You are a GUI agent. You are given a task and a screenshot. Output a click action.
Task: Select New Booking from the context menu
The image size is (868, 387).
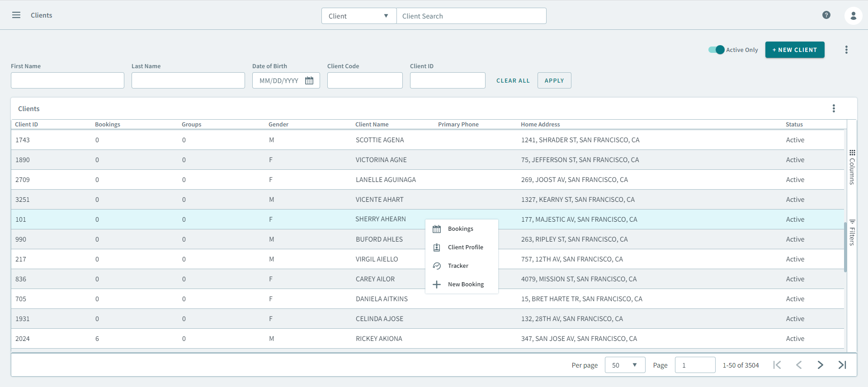(465, 284)
